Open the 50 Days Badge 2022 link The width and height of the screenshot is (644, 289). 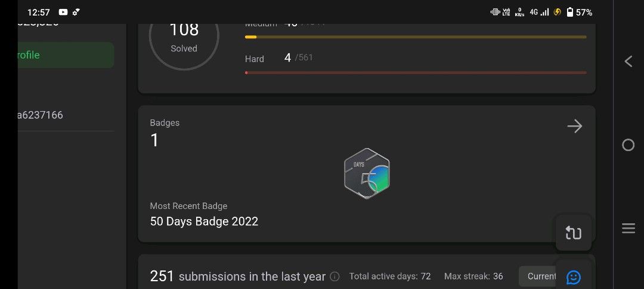coord(204,222)
